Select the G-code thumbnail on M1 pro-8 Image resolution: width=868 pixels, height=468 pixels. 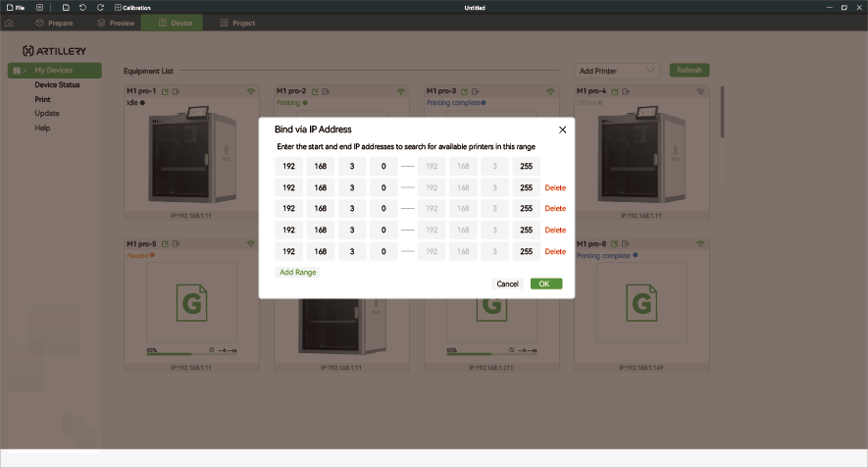click(x=641, y=303)
